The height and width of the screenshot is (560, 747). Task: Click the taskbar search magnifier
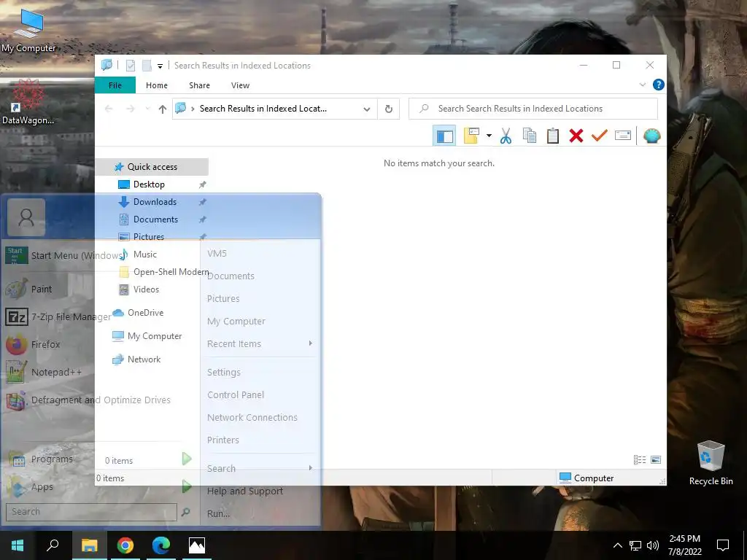[x=53, y=545]
